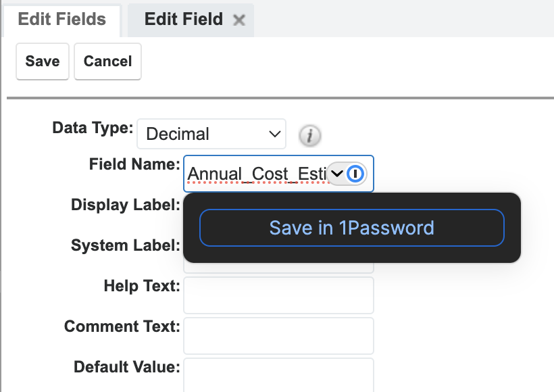Click the Data Type label
Viewport: 554px width, 392px height.
click(93, 128)
